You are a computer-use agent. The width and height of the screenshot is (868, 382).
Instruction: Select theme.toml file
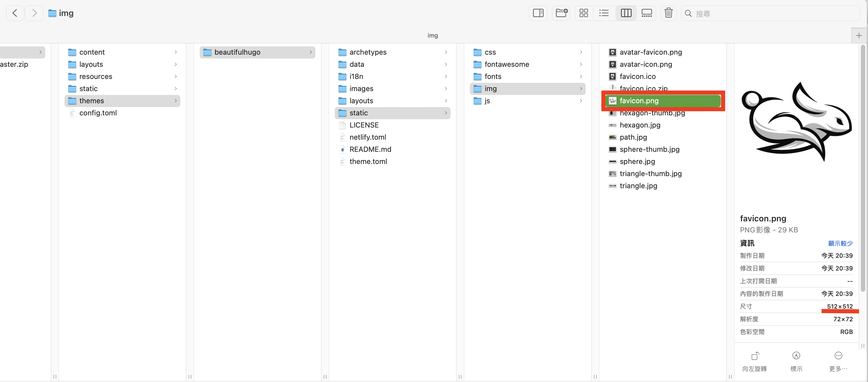(393, 161)
